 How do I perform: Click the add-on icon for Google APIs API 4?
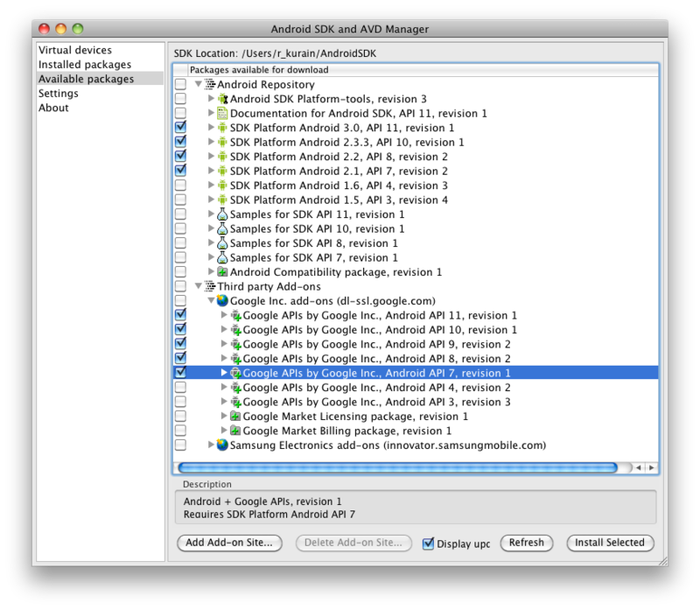click(235, 388)
